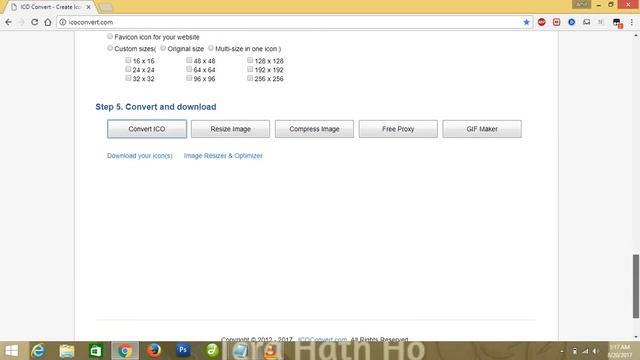
Task: Click the gray picture-frame extension icon
Action: point(587,22)
